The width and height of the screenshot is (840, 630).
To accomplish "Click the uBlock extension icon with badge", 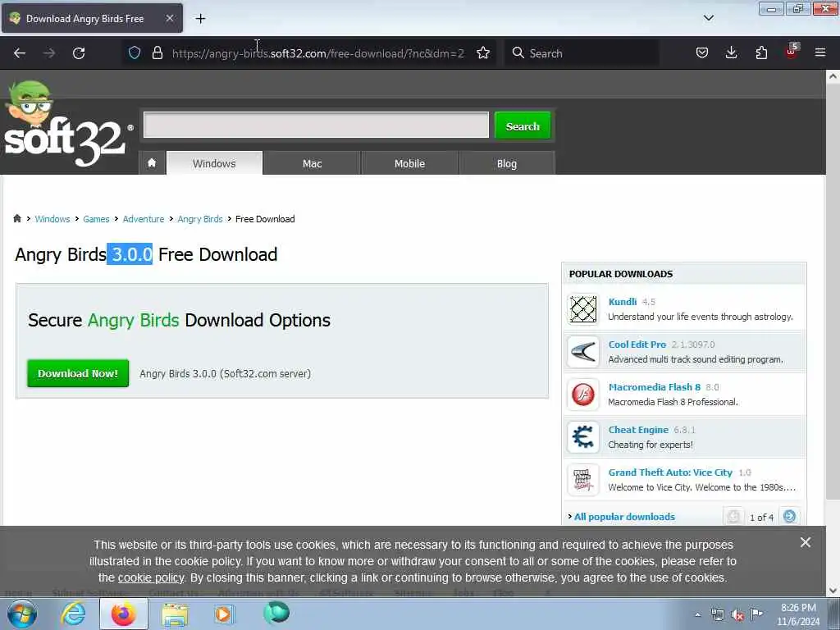I will 792,52.
